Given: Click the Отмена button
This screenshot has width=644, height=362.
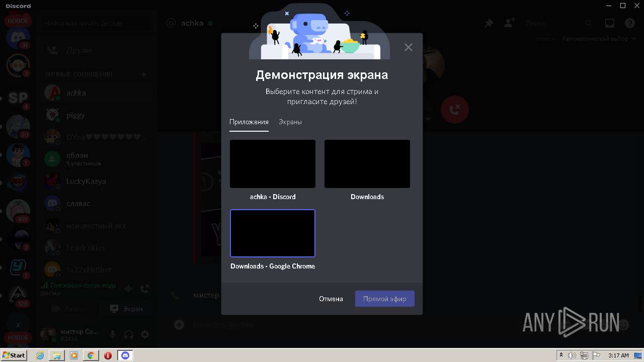Looking at the screenshot, I should point(331,299).
